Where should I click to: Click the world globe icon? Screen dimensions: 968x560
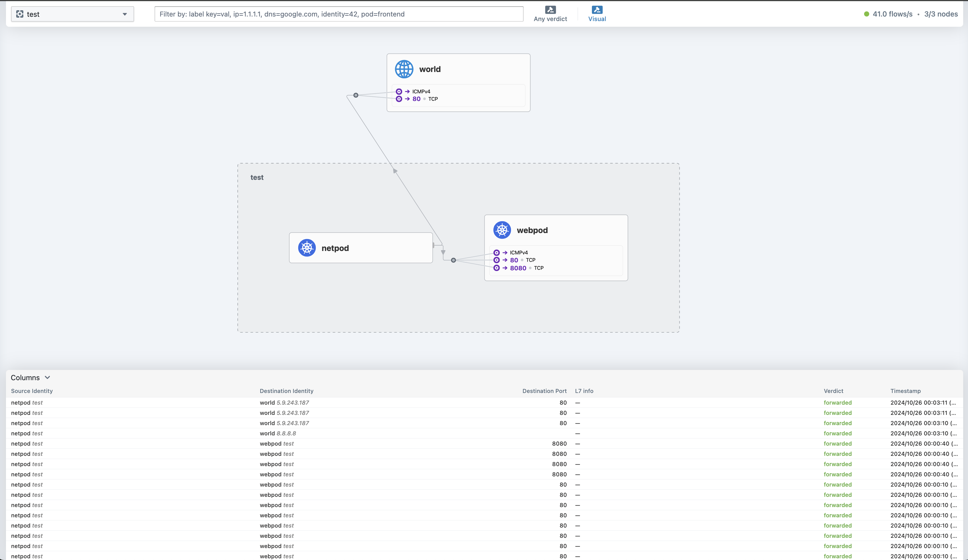[404, 69]
